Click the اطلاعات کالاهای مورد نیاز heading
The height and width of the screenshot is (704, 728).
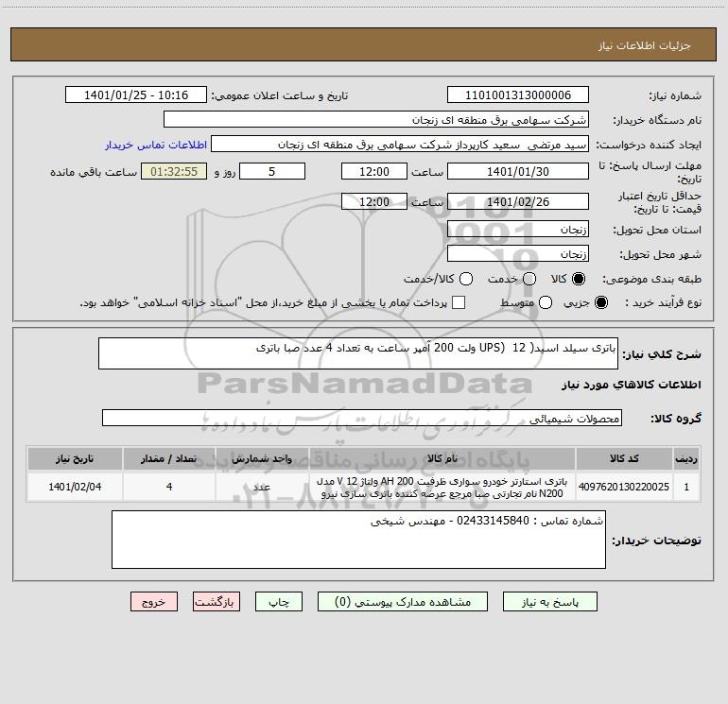pyautogui.click(x=632, y=385)
